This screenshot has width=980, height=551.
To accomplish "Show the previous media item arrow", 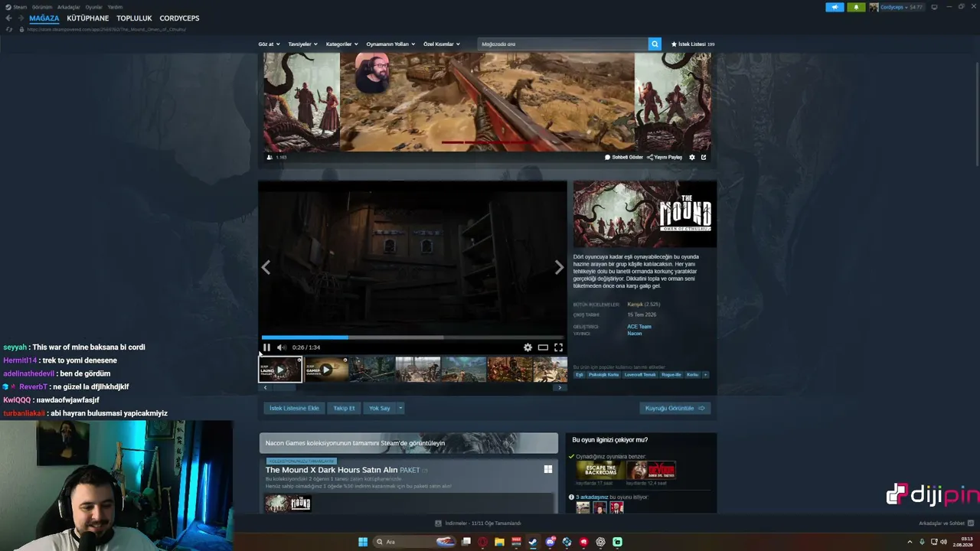I will (266, 267).
